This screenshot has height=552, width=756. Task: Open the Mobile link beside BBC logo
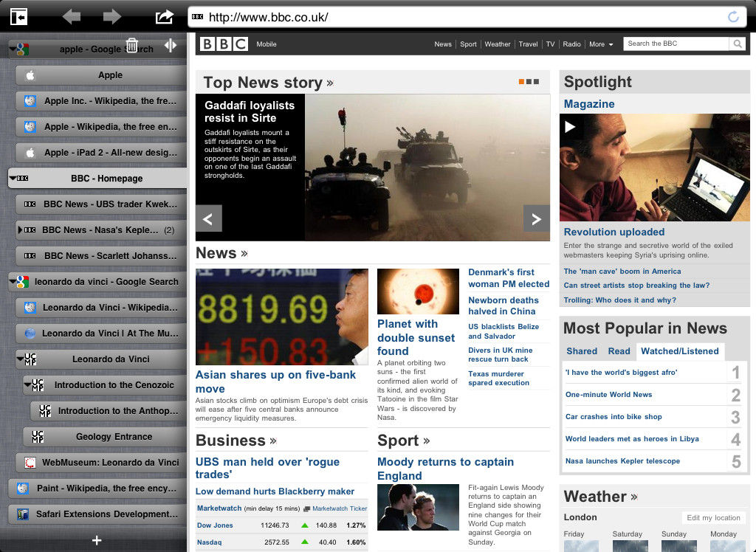tap(267, 44)
